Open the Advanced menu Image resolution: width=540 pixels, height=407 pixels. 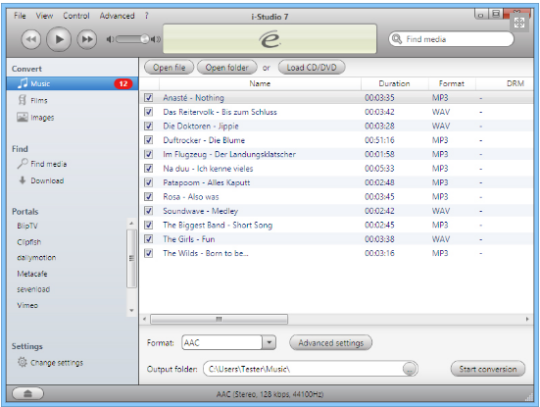point(117,16)
